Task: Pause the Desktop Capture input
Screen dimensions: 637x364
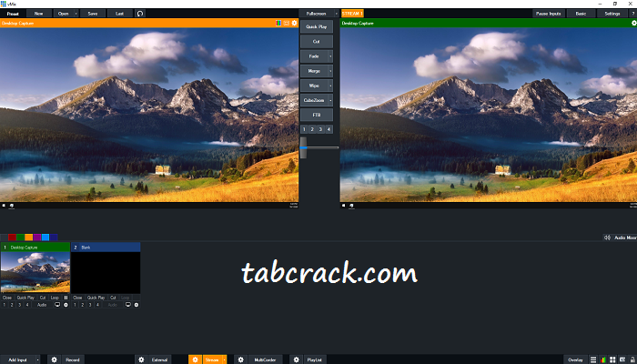Action: pos(66,298)
